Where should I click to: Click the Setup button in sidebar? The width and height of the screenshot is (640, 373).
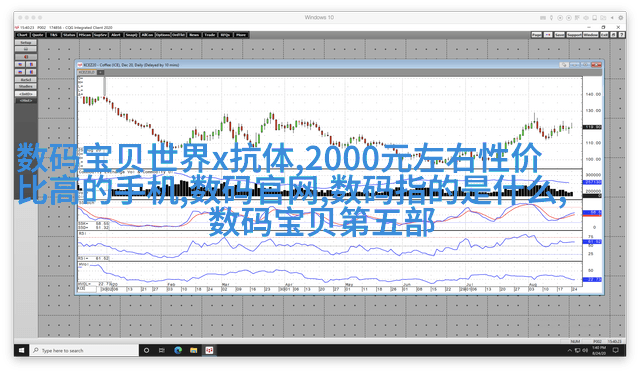point(26,42)
